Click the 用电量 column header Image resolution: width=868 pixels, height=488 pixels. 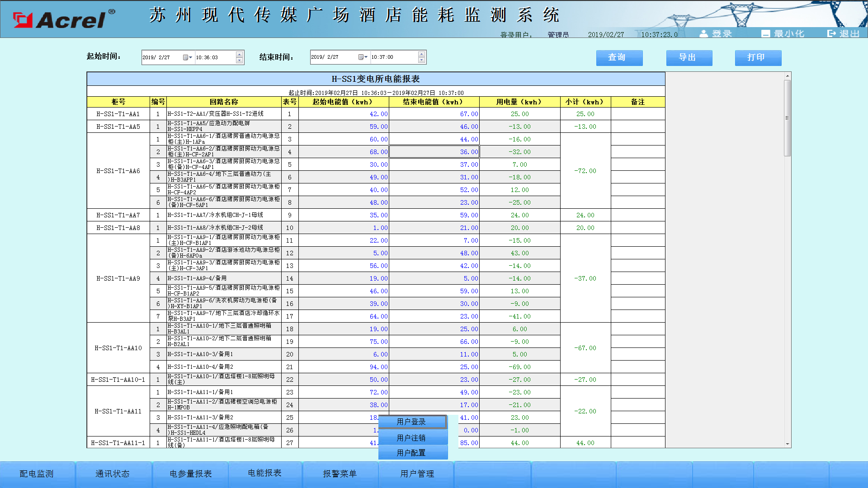[520, 102]
